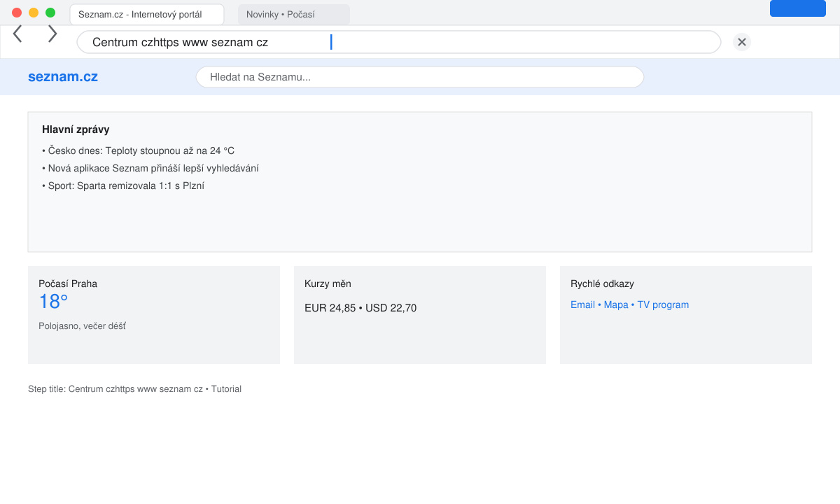This screenshot has width=840, height=504.
Task: Click the Kurzy měn title
Action: (328, 283)
